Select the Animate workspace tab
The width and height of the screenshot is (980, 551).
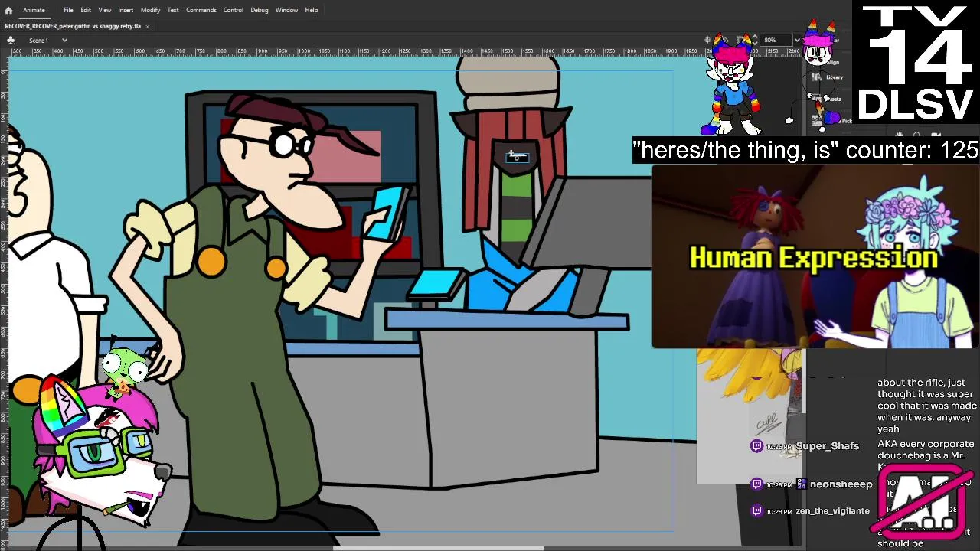[34, 10]
